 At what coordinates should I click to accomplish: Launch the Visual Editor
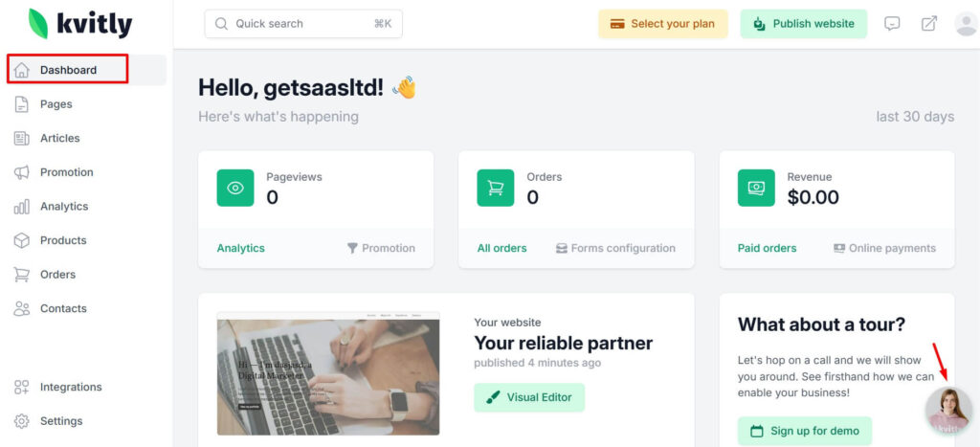point(529,397)
